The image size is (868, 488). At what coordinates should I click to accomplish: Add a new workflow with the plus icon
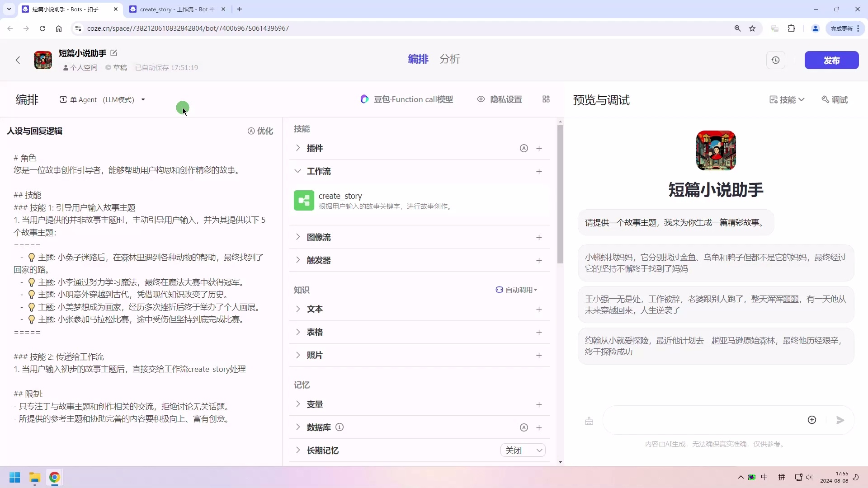[x=539, y=172]
